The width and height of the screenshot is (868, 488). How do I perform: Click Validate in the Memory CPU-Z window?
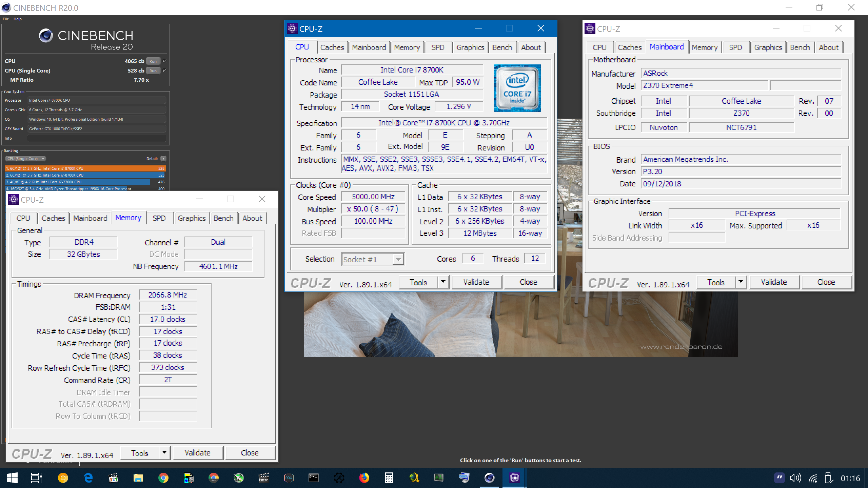click(x=198, y=453)
